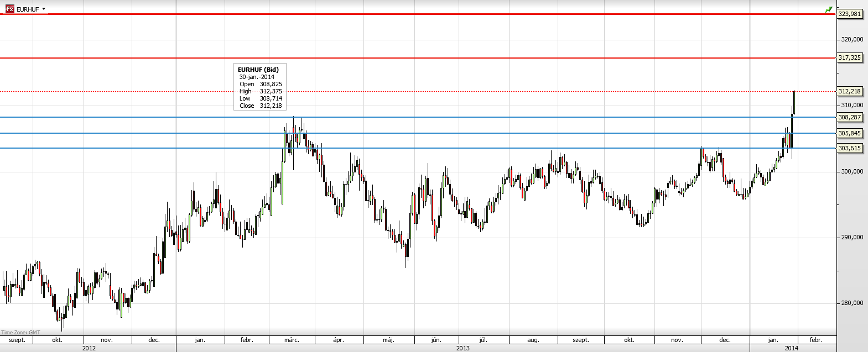Click the 310,000 price axis label
The height and width of the screenshot is (352, 868).
pyautogui.click(x=852, y=105)
